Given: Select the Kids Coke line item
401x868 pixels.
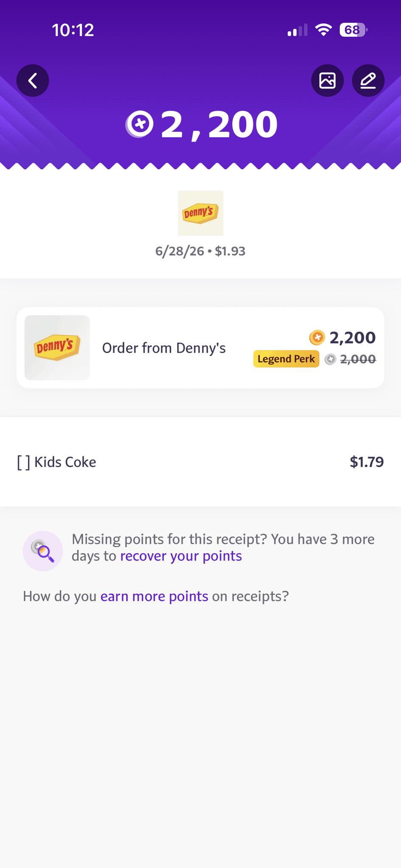Looking at the screenshot, I should click(x=200, y=462).
